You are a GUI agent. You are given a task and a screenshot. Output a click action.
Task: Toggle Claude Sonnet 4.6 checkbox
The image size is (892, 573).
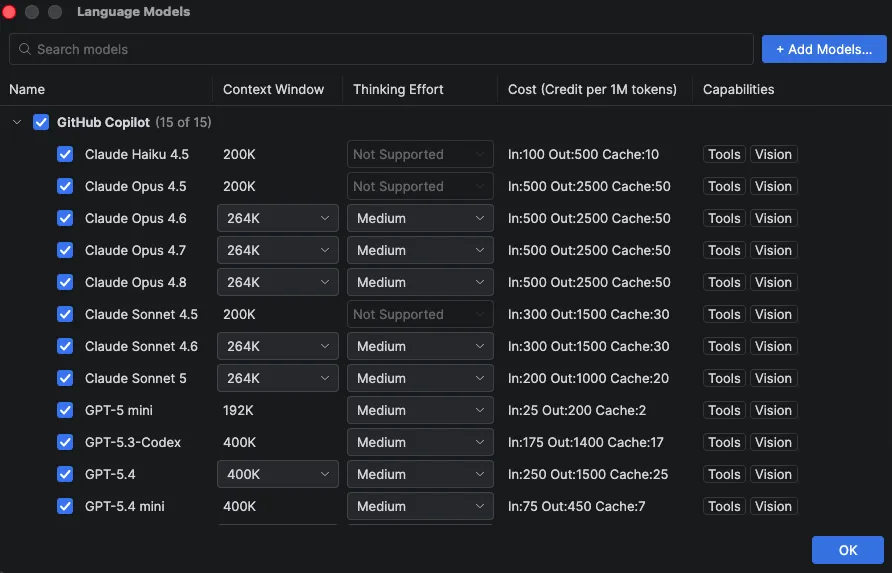65,346
